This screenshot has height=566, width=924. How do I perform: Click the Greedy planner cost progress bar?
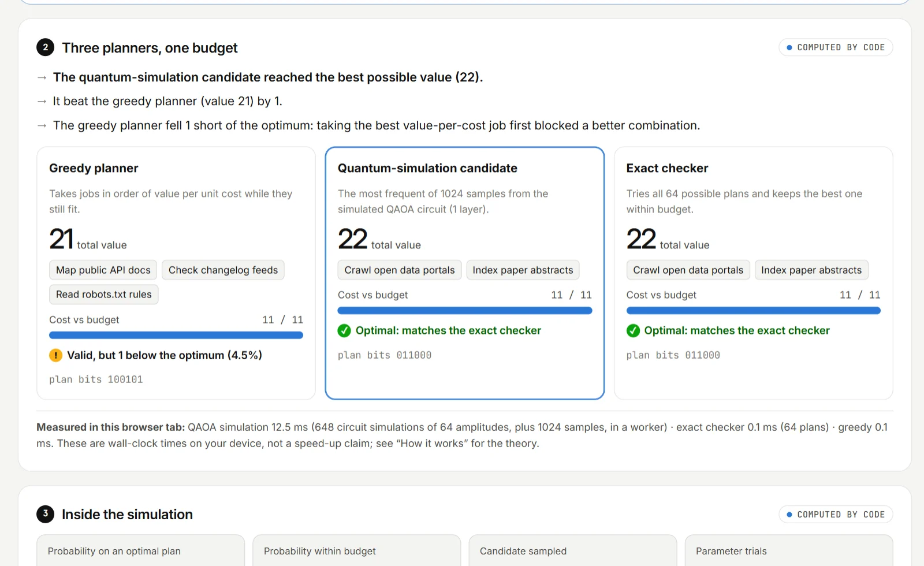(x=176, y=335)
